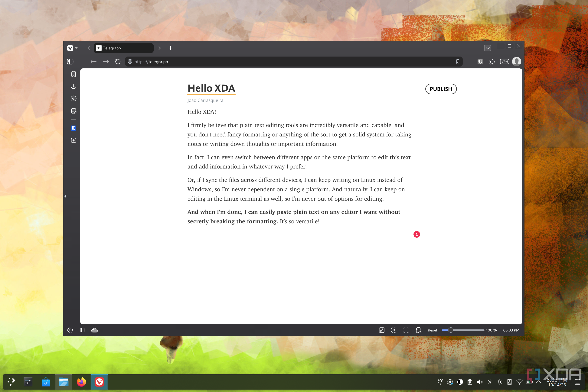Click the 06:03 PM status bar clock
The image size is (588, 392).
pos(511,330)
